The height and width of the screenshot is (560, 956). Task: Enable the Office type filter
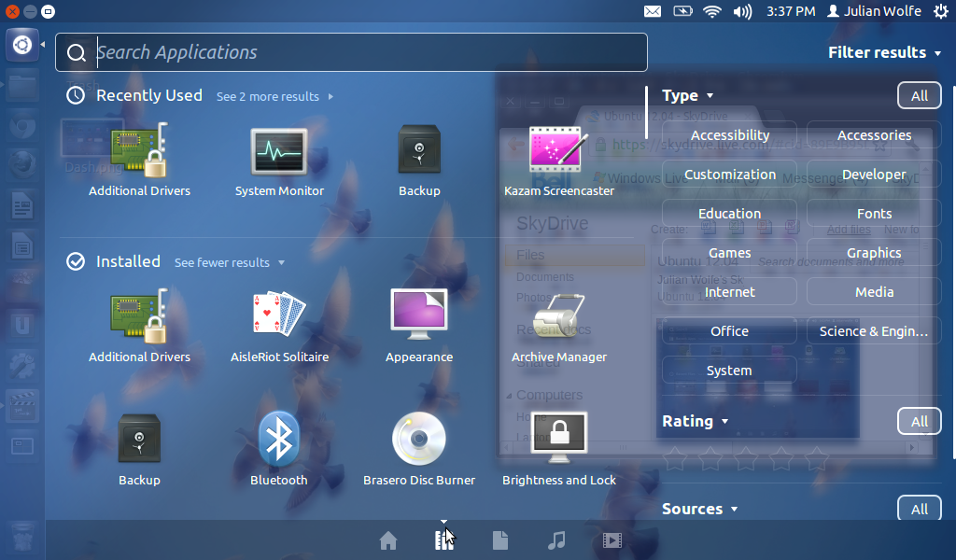[729, 331]
